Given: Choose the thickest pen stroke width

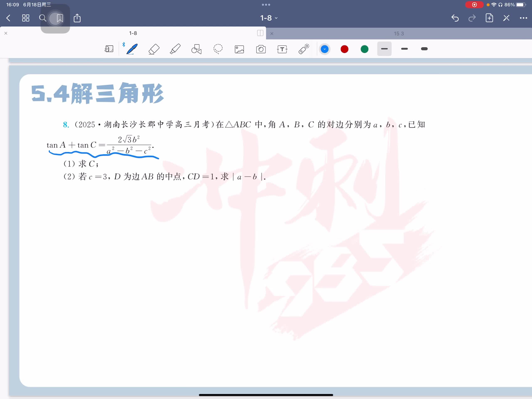Looking at the screenshot, I should click(x=424, y=49).
